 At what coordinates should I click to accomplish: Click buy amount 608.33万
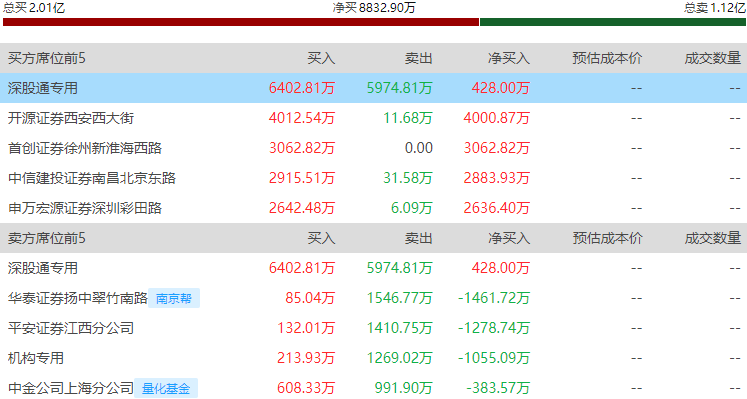306,388
